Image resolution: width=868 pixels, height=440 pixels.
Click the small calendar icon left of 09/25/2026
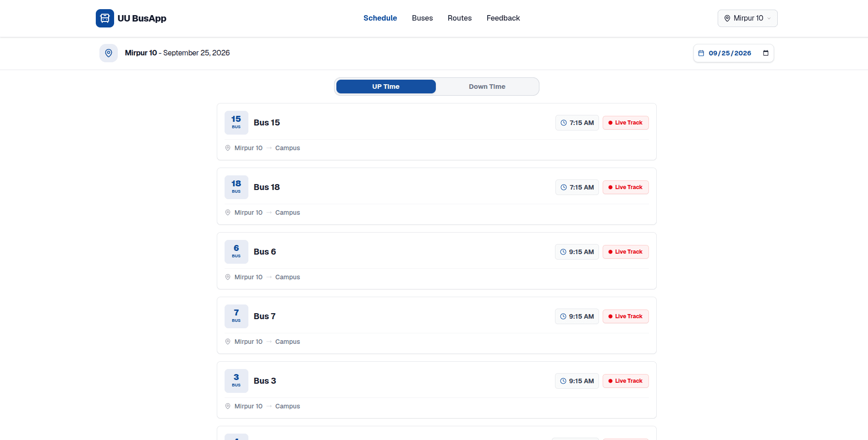[x=701, y=53]
